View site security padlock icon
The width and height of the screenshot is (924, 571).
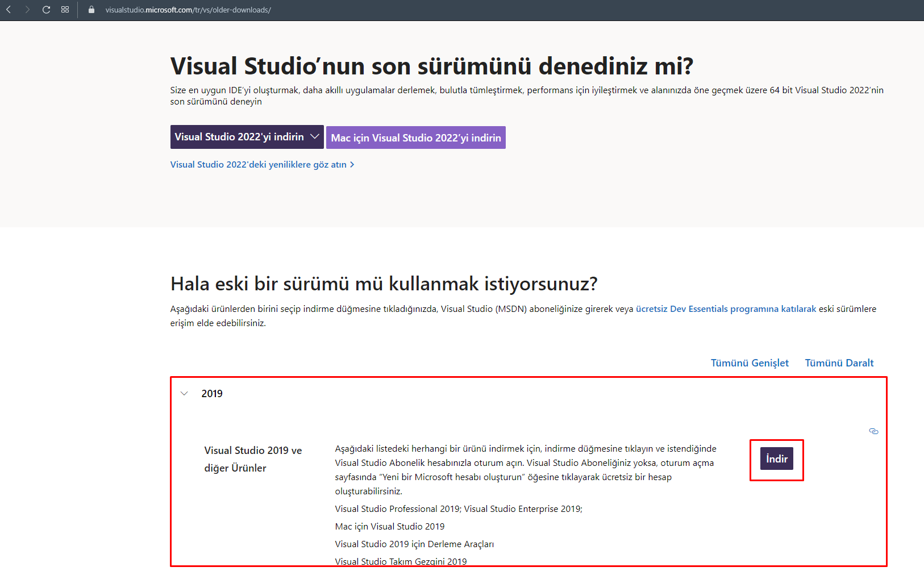pos(91,10)
